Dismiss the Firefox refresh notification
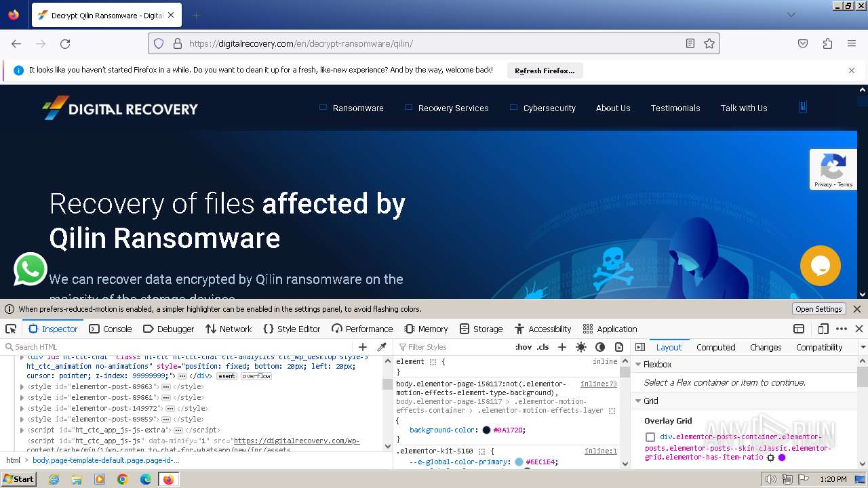The height and width of the screenshot is (488, 868). point(852,70)
